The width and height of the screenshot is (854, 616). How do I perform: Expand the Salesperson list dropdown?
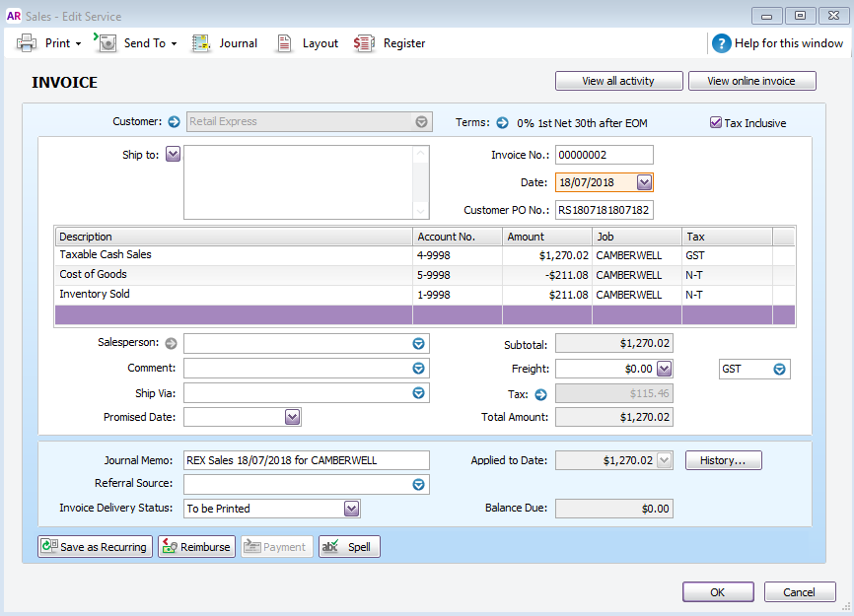pyautogui.click(x=418, y=343)
